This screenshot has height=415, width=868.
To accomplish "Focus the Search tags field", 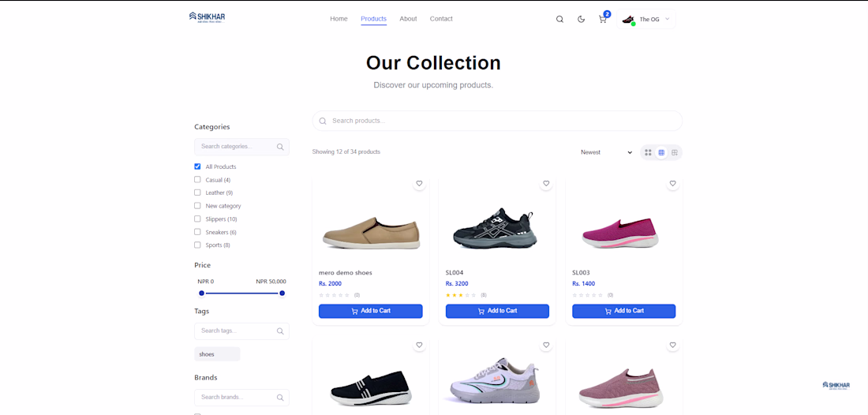I will coord(241,331).
